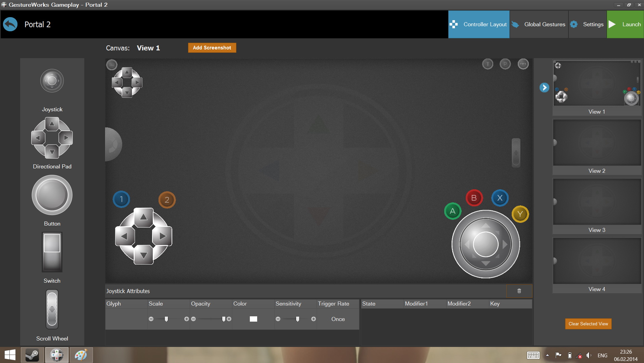Pick the Joystick control from the palette
Screen dimensions: 644x363
(x=52, y=81)
